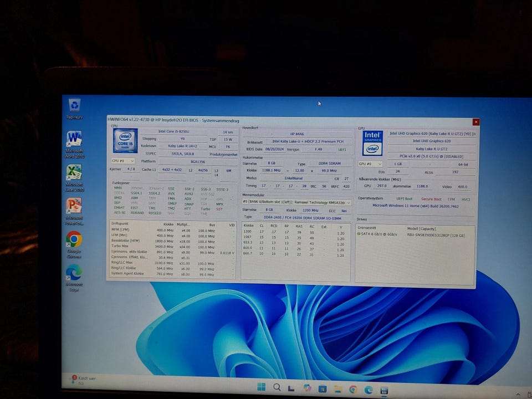The image size is (532, 399).
Task: Select the DDR4-2400 / PC4-19200 module type
Action: point(303,218)
